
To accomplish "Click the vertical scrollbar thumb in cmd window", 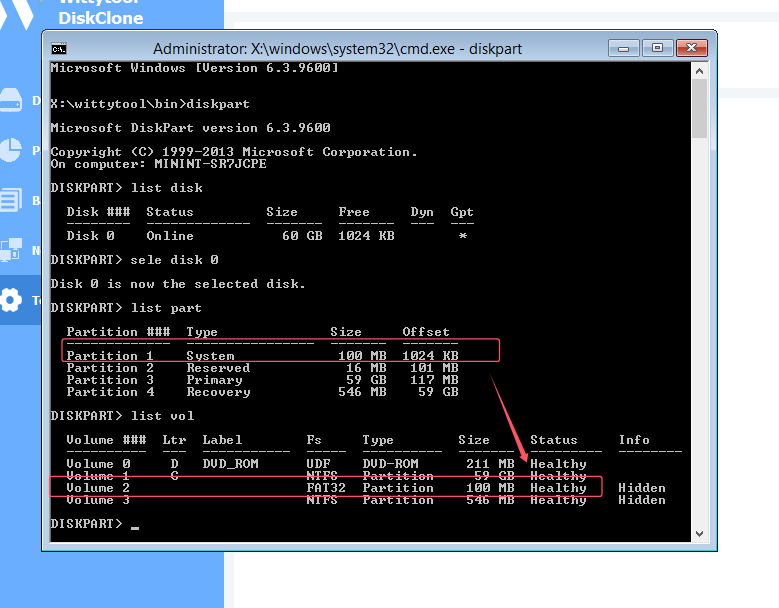I will tap(700, 108).
